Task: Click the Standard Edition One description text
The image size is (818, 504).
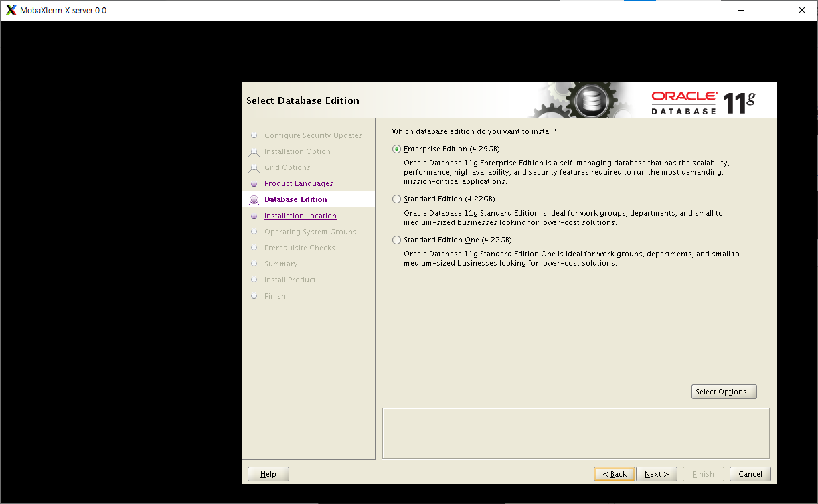Action: [x=572, y=258]
